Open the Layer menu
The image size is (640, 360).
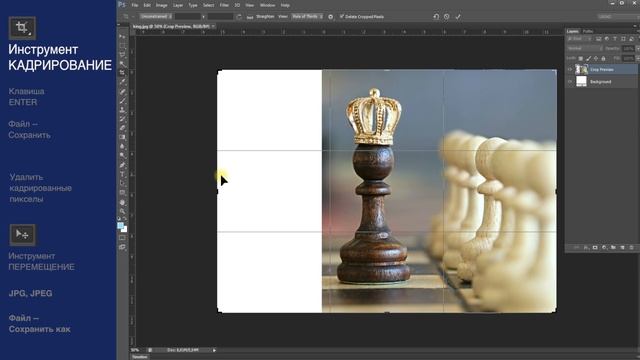(178, 5)
